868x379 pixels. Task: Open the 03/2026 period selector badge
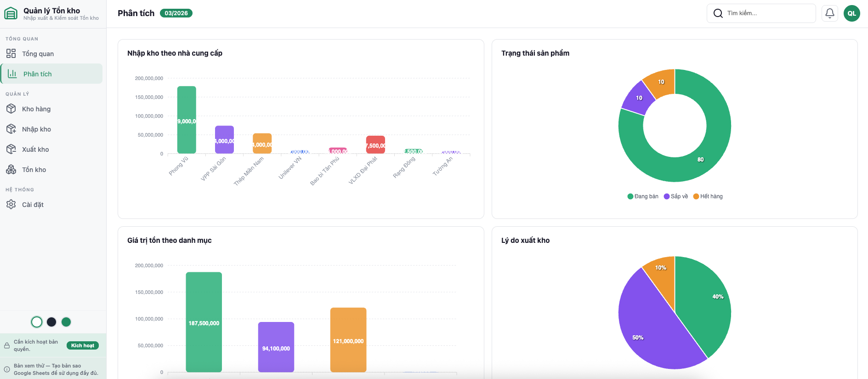click(176, 13)
